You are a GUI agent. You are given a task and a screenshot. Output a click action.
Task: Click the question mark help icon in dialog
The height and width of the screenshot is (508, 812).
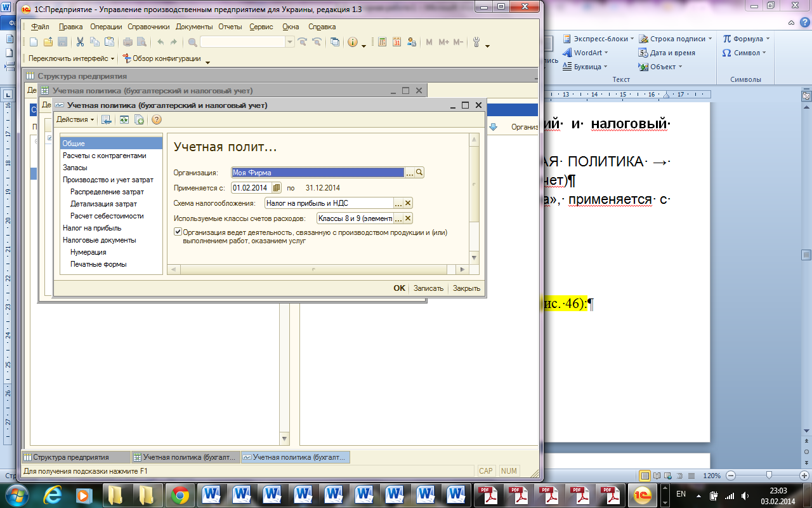tap(157, 119)
